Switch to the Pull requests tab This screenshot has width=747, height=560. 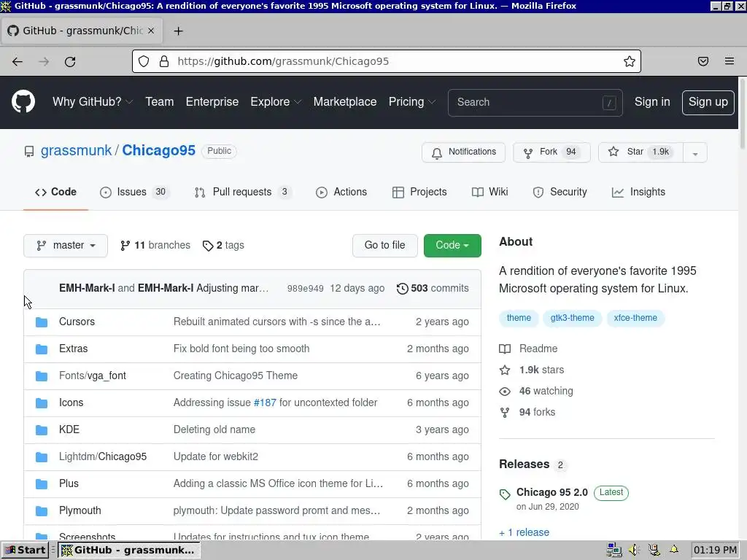[x=243, y=192]
